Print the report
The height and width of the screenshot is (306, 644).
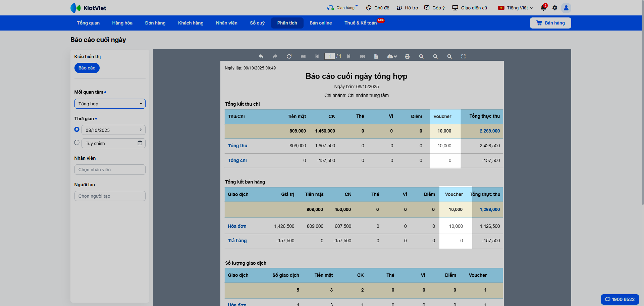(407, 56)
